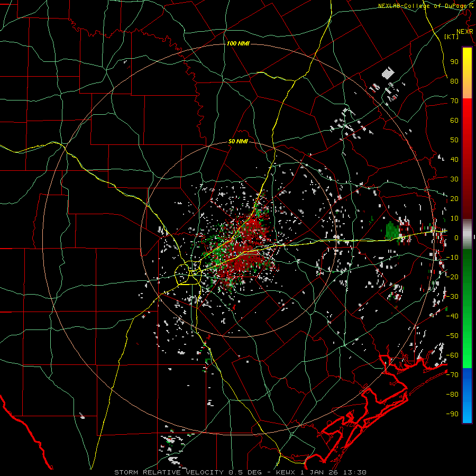Screen dimensions: 476x476
Task: Click the 0 value on the velocity scale
Action: coord(456,237)
